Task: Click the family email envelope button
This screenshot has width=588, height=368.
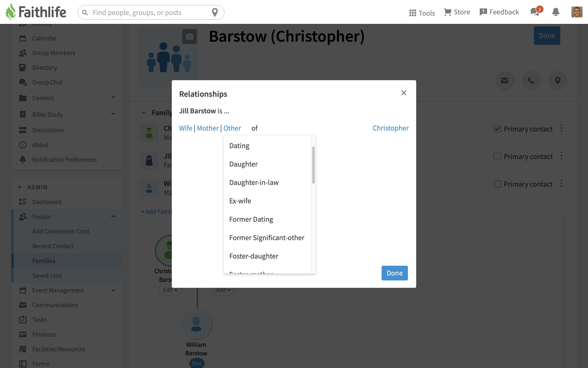Action: 505,80
